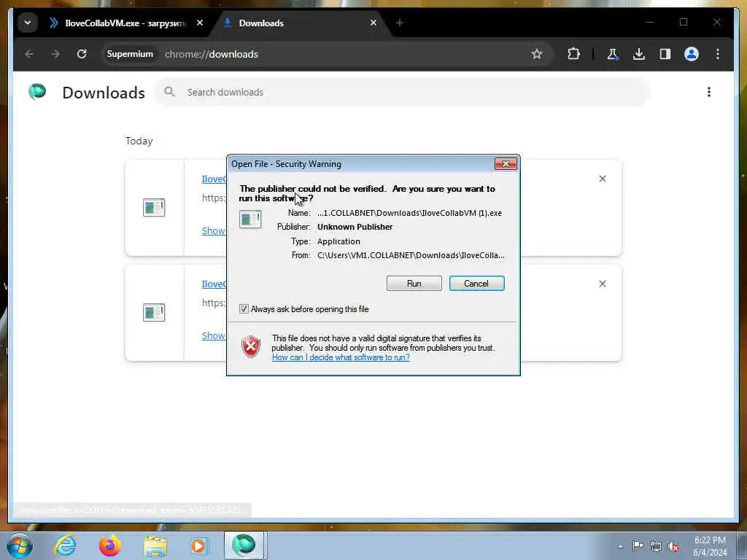Click Show in folder on first download
The height and width of the screenshot is (560, 747).
[214, 231]
